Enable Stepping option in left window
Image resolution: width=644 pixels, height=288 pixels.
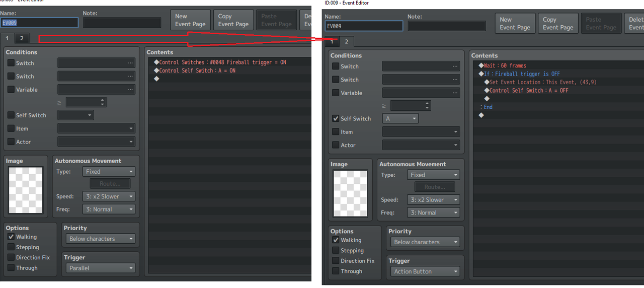pyautogui.click(x=11, y=247)
